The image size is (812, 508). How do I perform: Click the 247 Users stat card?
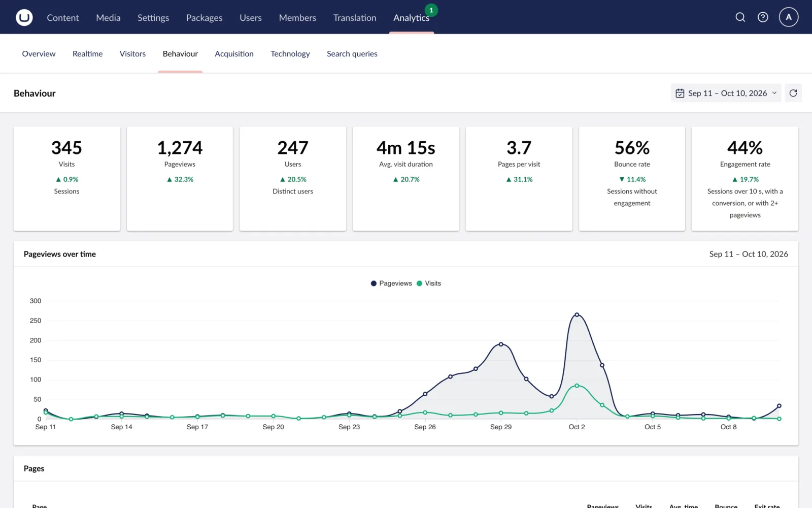pyautogui.click(x=293, y=179)
